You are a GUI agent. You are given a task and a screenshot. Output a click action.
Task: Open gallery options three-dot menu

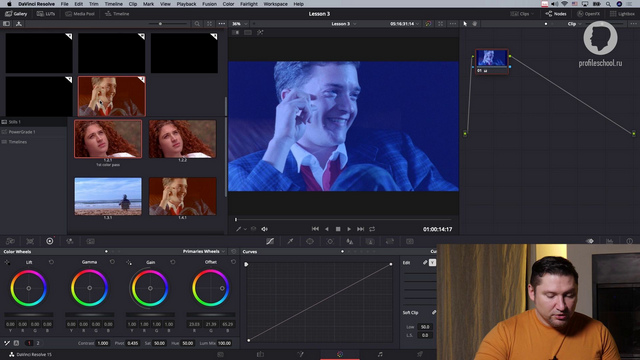point(222,24)
